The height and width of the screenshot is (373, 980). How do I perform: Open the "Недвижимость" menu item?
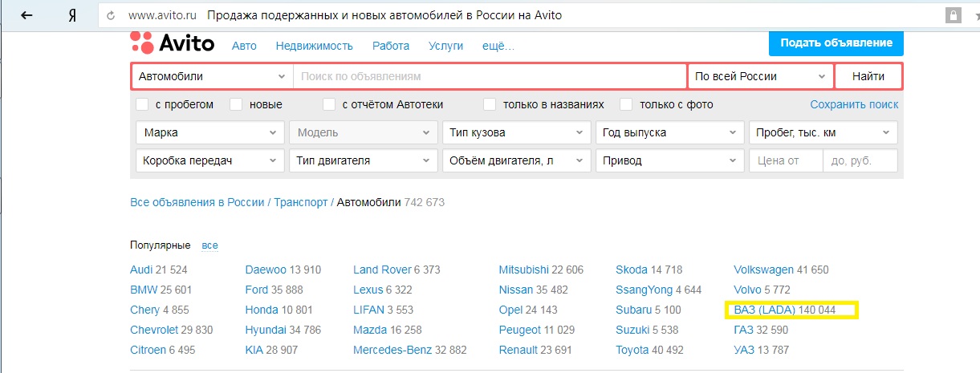[x=314, y=46]
